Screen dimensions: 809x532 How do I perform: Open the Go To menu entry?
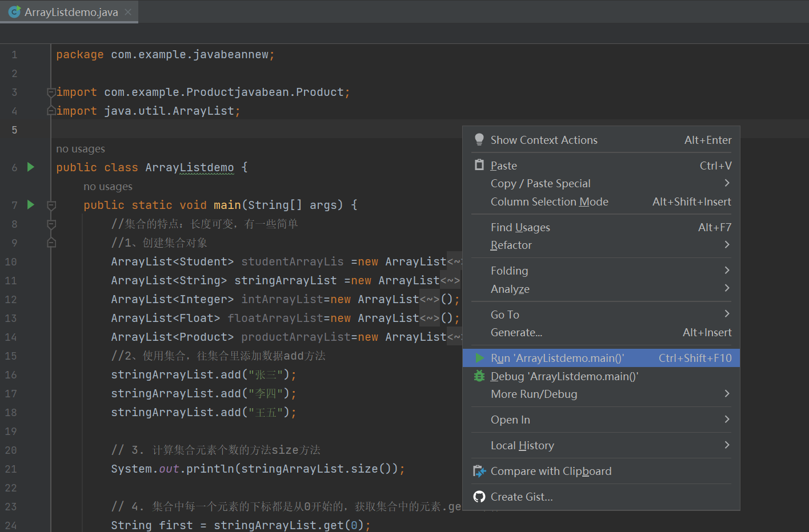(x=601, y=315)
